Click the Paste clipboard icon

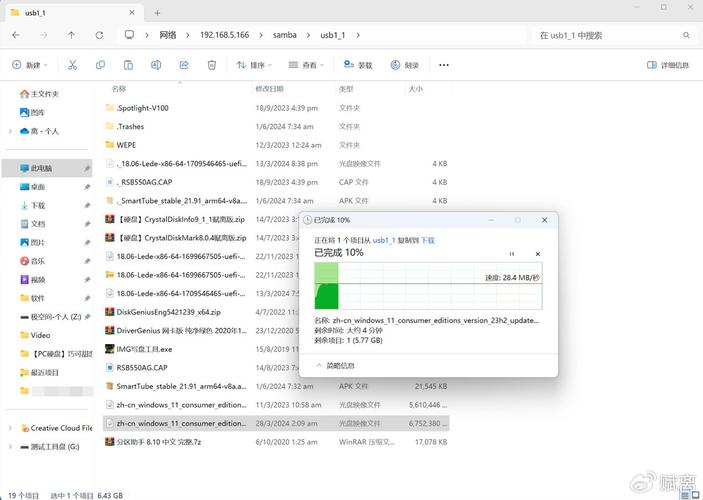(128, 65)
